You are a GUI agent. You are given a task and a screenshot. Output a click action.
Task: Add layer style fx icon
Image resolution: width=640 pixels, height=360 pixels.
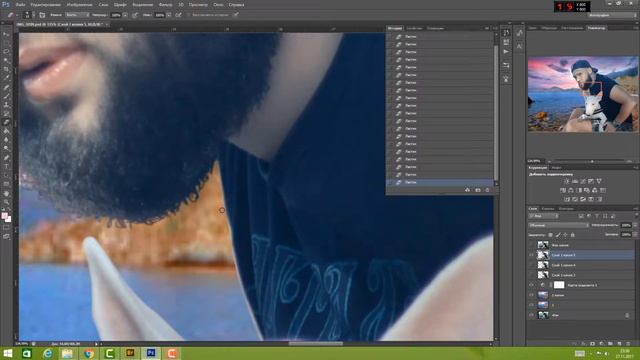click(583, 344)
